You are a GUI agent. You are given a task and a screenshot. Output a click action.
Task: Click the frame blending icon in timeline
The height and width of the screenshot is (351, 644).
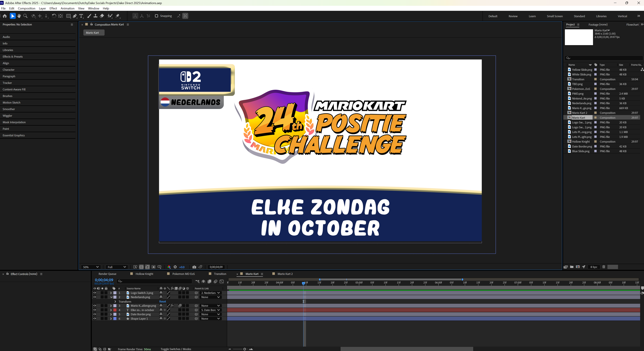(x=209, y=281)
